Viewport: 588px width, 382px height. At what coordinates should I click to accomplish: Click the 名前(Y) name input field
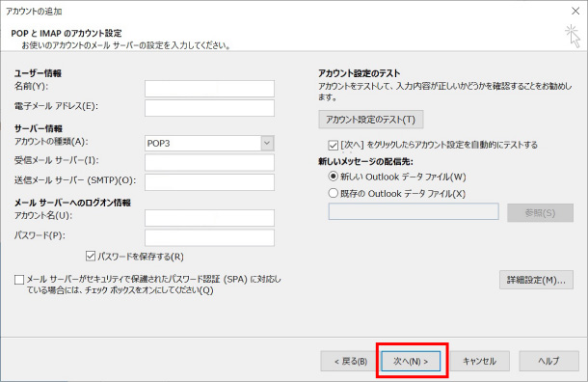(x=209, y=89)
